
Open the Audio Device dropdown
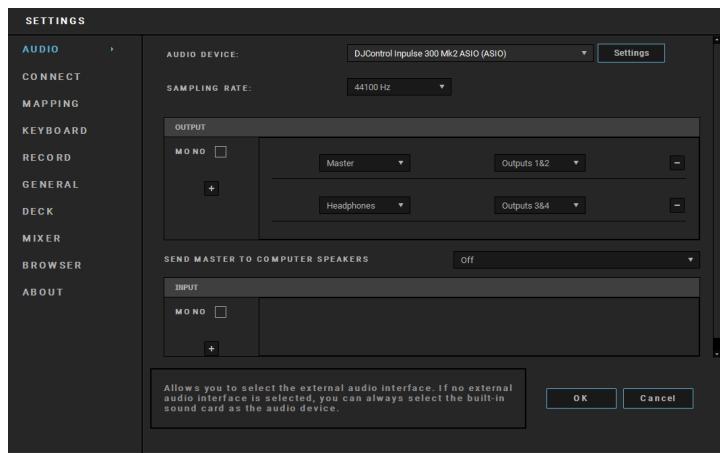point(469,54)
